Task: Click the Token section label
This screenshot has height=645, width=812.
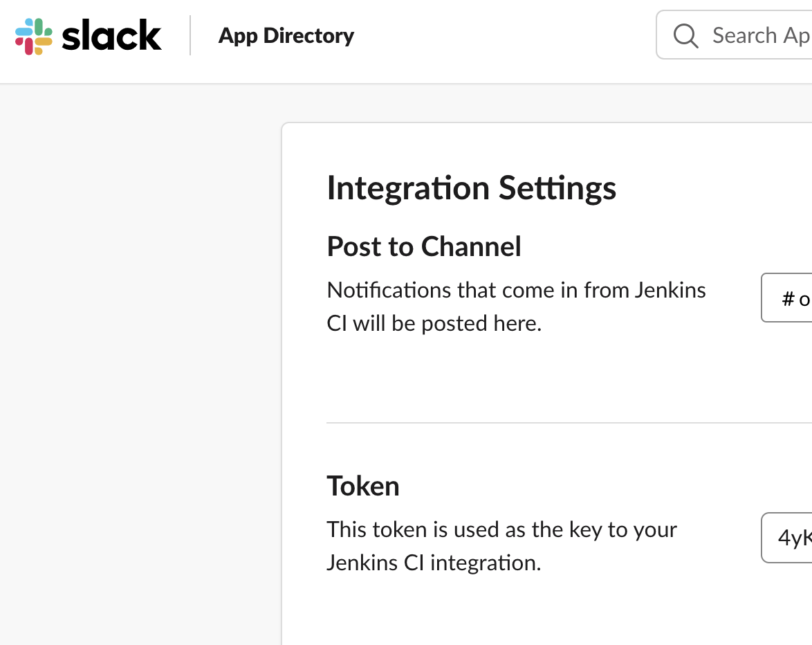Action: coord(363,485)
